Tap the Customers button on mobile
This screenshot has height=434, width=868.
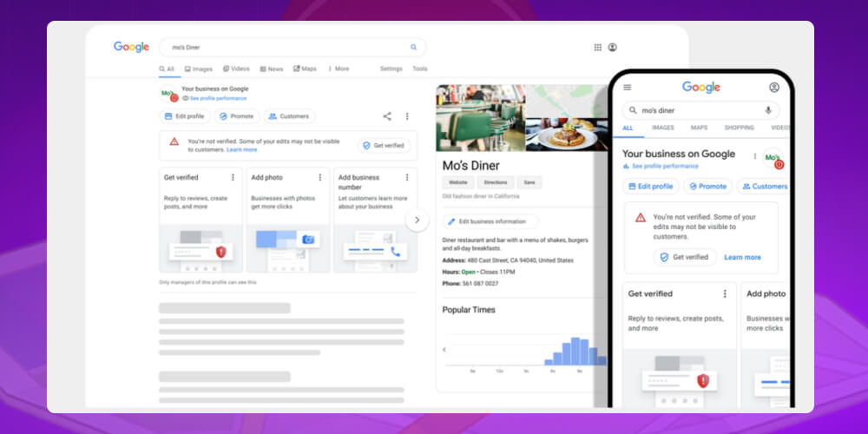pyautogui.click(x=764, y=187)
